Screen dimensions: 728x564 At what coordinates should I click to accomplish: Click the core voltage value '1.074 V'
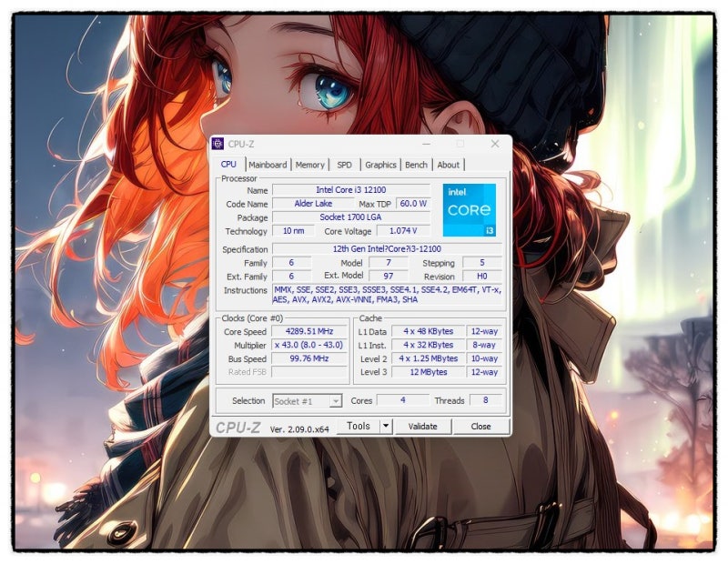click(403, 231)
